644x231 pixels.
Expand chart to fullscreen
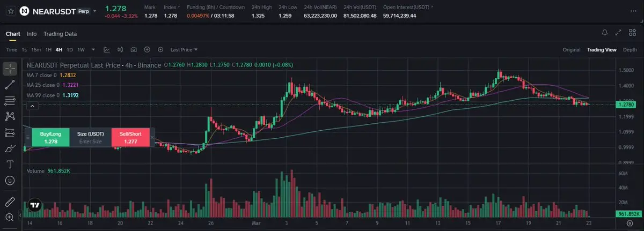tap(619, 33)
